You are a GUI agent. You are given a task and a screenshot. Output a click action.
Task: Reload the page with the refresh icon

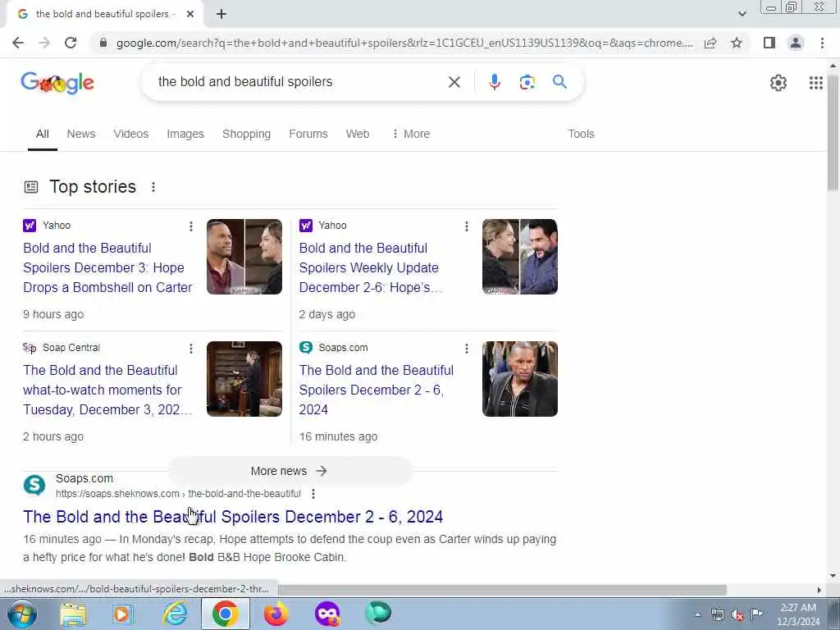point(71,43)
